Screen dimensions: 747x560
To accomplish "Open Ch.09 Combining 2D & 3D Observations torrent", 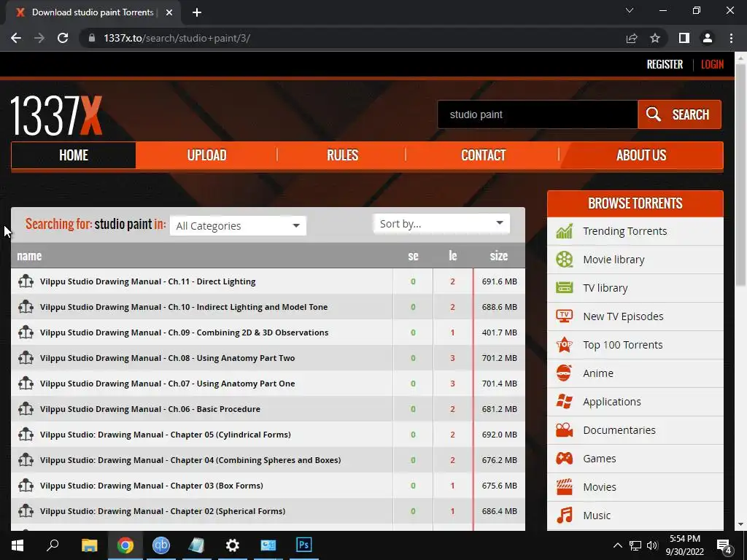I will tap(185, 332).
